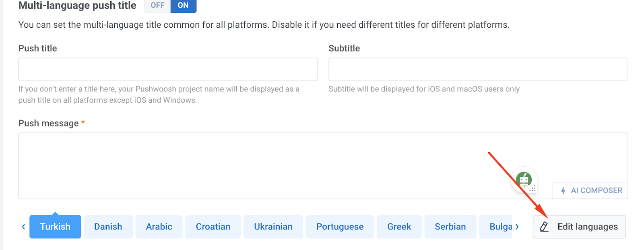Click into the Subtitle input field

click(x=478, y=69)
